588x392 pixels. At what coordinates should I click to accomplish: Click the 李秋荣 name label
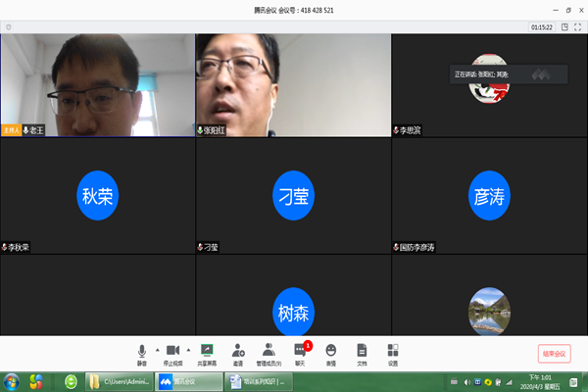coord(16,247)
